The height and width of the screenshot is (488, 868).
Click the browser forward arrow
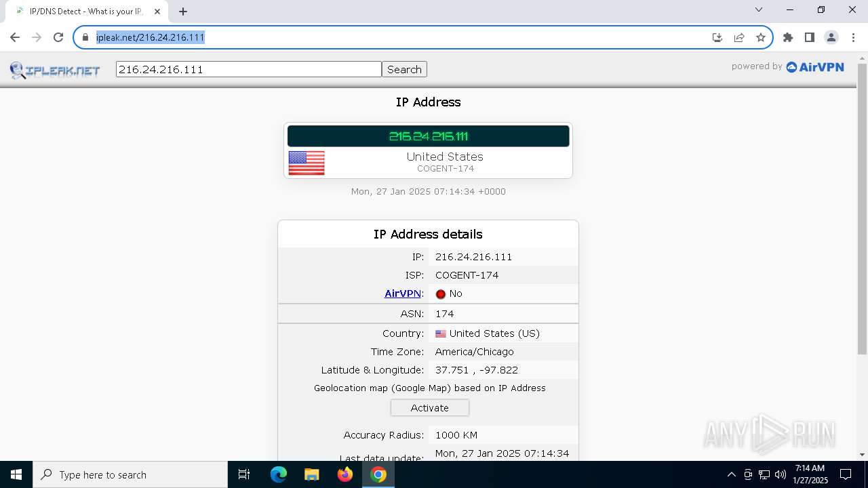point(37,37)
